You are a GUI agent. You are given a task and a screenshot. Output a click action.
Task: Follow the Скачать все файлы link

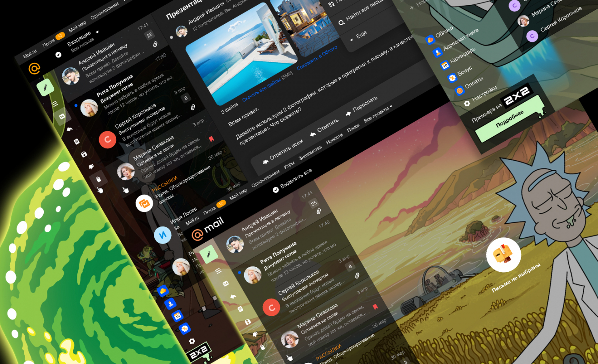(261, 91)
